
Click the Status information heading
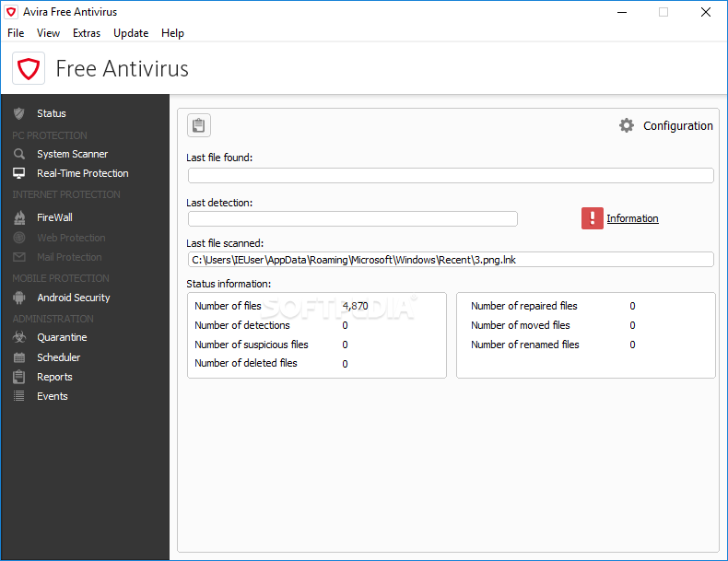229,284
